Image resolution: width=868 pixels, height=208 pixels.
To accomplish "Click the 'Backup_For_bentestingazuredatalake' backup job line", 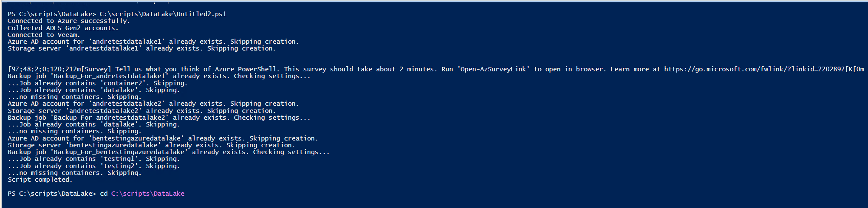I will pos(168,152).
